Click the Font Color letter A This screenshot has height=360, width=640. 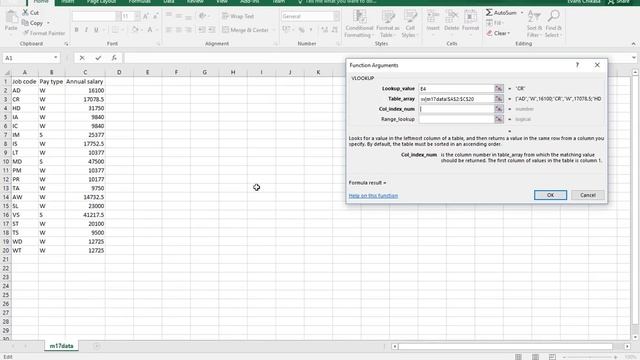[150, 30]
